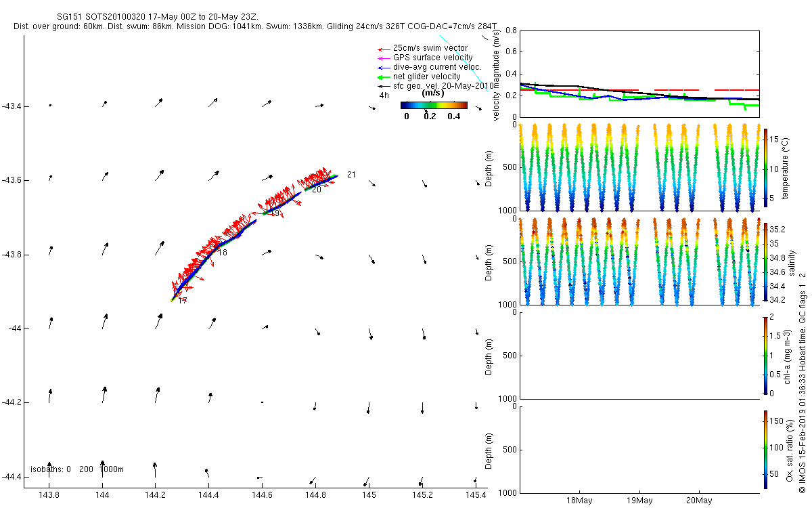
Task: Click the '145.4' longitude tick label
Action: [476, 496]
